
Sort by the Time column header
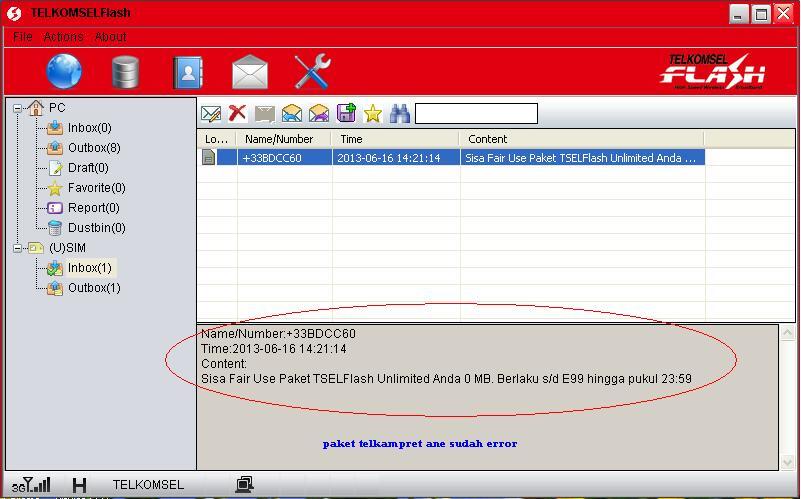(396, 139)
